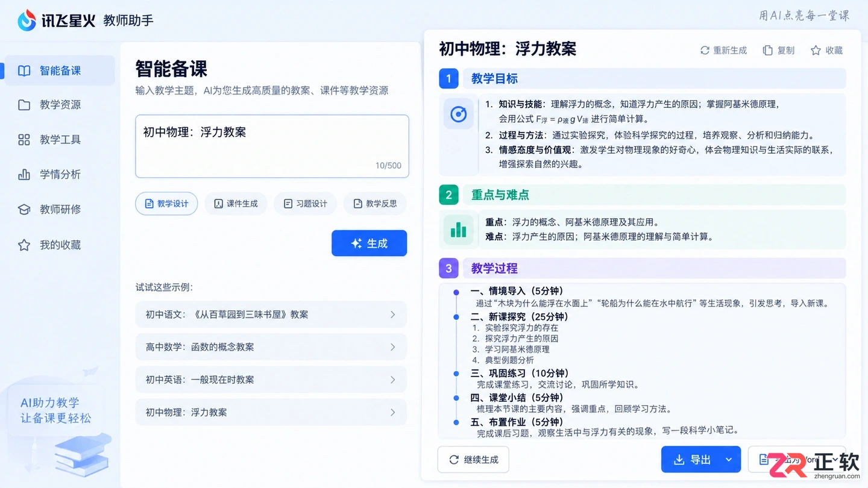
Task: Click timeline dot for 二、新课探究
Action: click(x=456, y=317)
